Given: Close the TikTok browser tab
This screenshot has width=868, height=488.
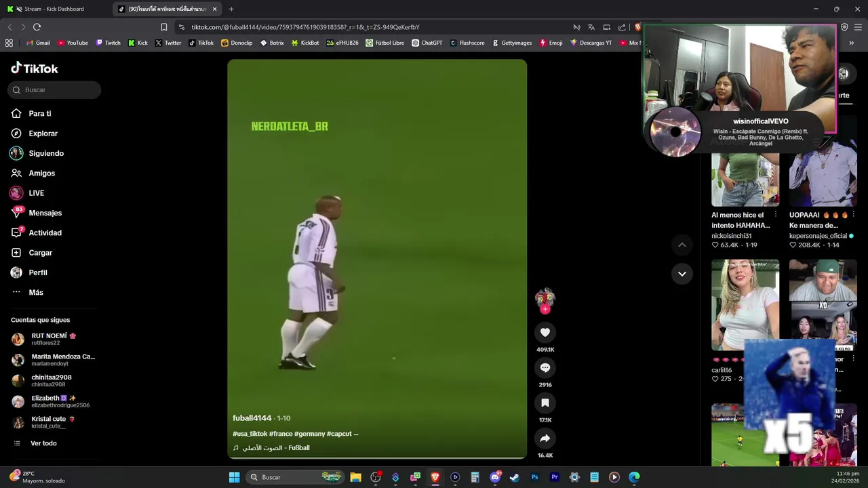Looking at the screenshot, I should tap(215, 9).
